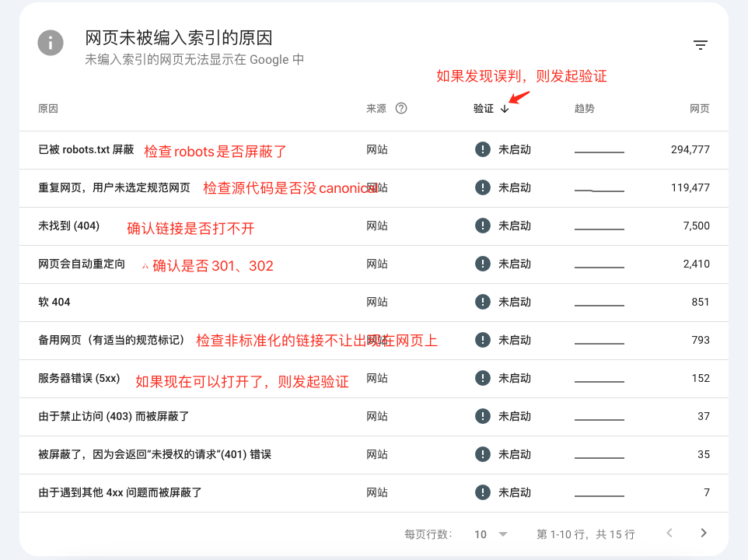
Task: Click the warning icon on the 未找到 (404) row
Action: tap(483, 226)
